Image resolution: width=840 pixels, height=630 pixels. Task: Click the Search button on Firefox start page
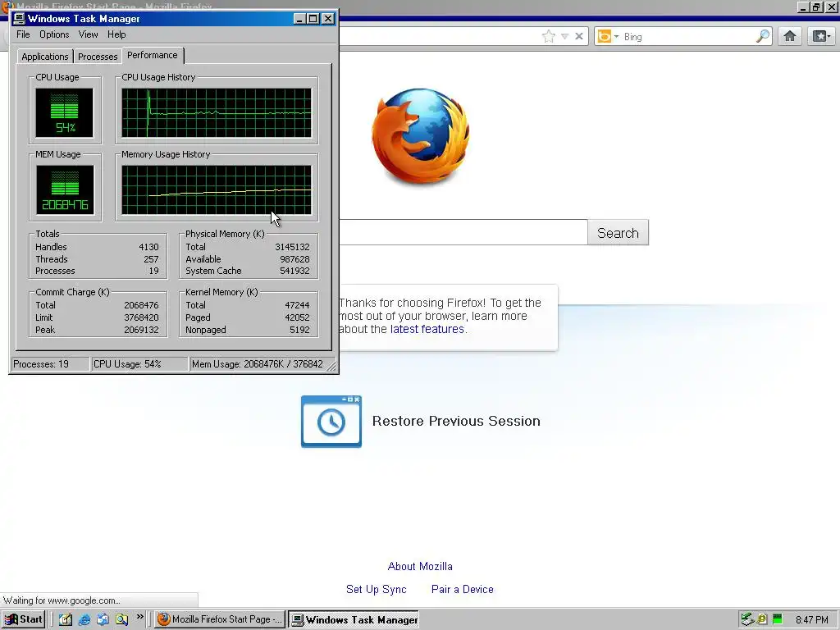click(x=619, y=232)
